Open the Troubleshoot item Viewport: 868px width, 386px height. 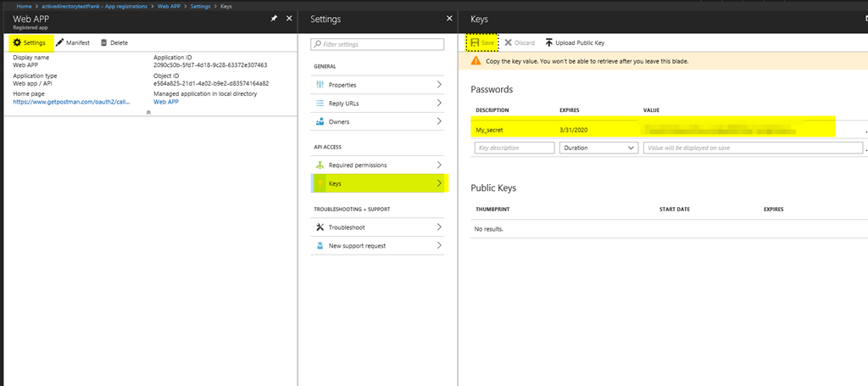click(377, 227)
